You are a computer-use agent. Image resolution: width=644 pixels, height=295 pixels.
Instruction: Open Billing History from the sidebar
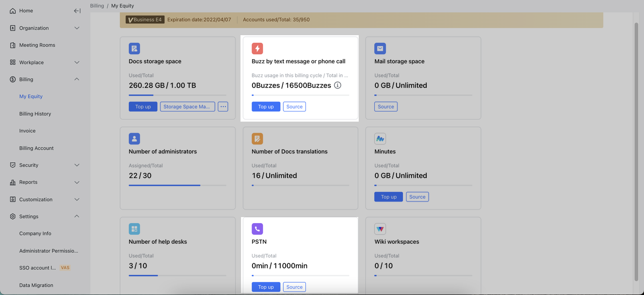coord(35,114)
